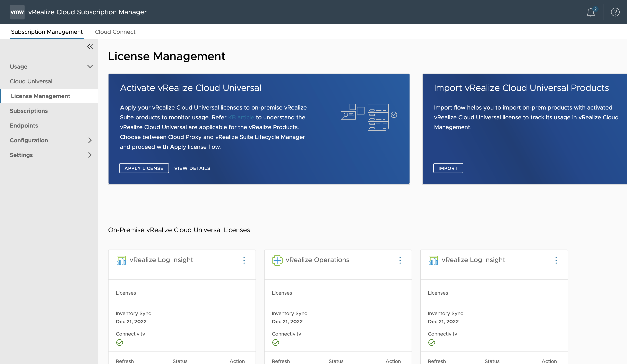This screenshot has height=364, width=627.
Task: Switch to the Cloud Connect tab
Action: coord(115,32)
